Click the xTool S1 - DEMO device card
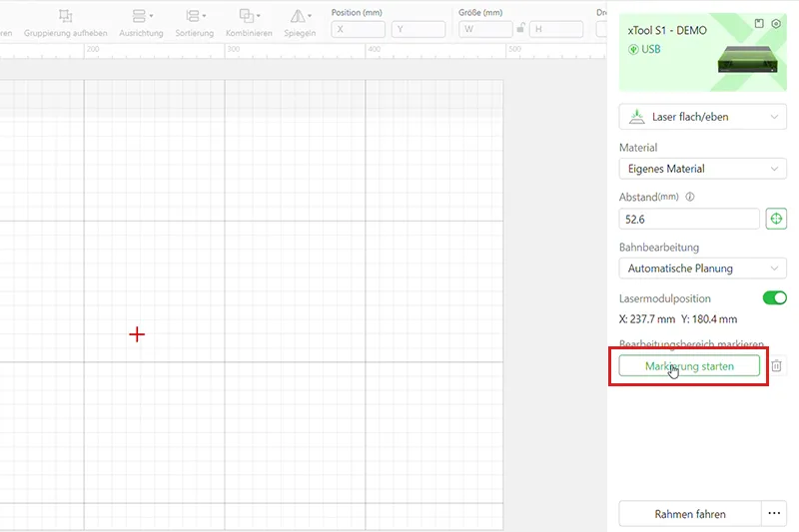 pos(703,53)
